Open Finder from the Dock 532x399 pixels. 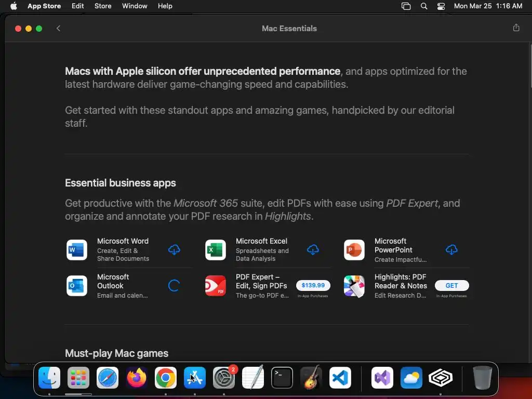49,378
